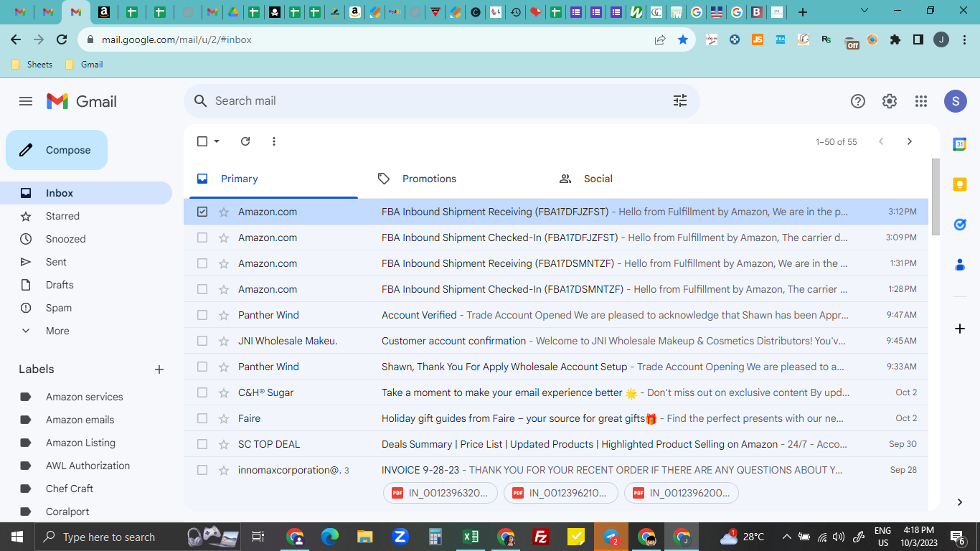This screenshot has height=551, width=980.
Task: Open the Starred folder
Action: [86, 216]
